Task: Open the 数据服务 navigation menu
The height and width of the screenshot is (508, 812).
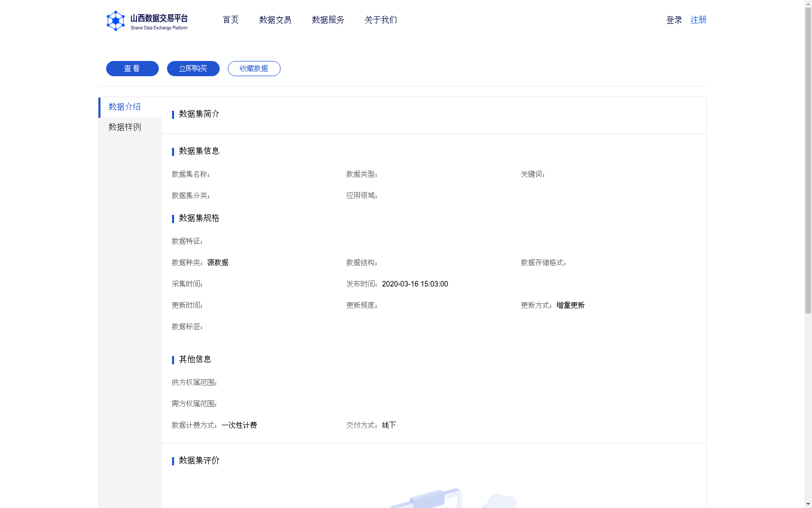Action: [x=328, y=20]
